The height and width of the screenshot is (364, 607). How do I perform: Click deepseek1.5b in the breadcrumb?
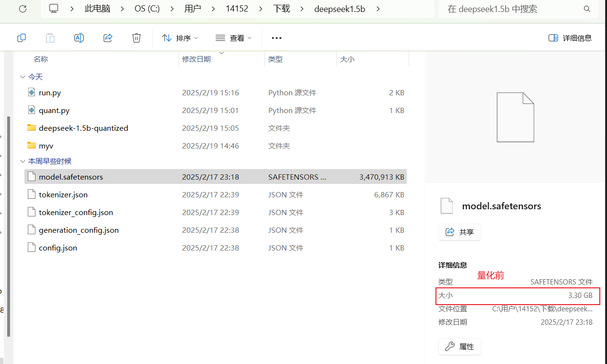[340, 9]
